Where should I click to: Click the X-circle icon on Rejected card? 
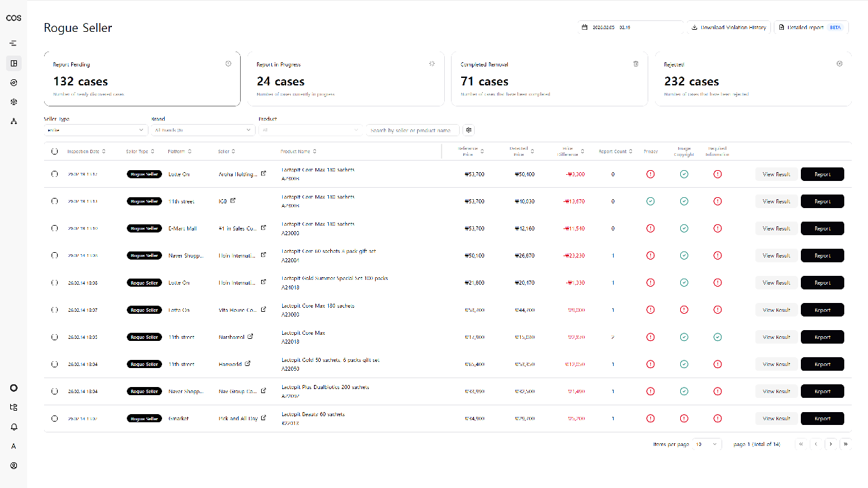840,64
